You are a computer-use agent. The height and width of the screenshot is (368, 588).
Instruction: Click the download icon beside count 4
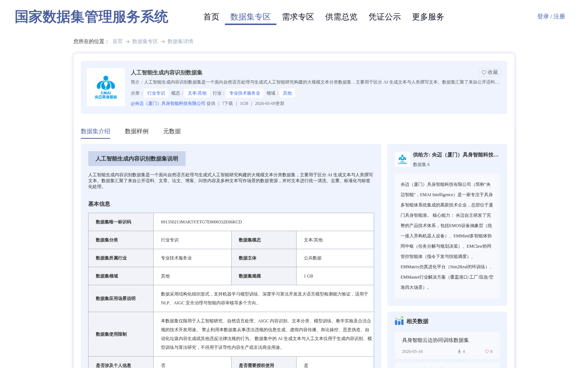pos(459,351)
